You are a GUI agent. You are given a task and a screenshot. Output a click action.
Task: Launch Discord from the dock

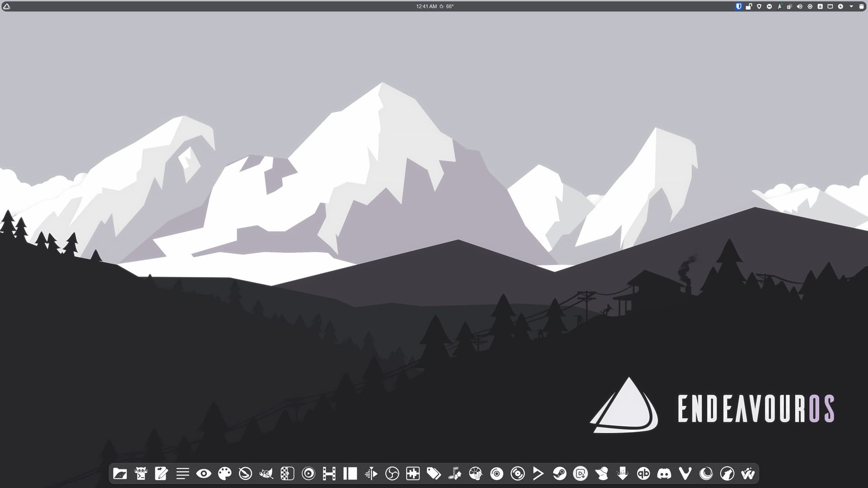point(664,474)
